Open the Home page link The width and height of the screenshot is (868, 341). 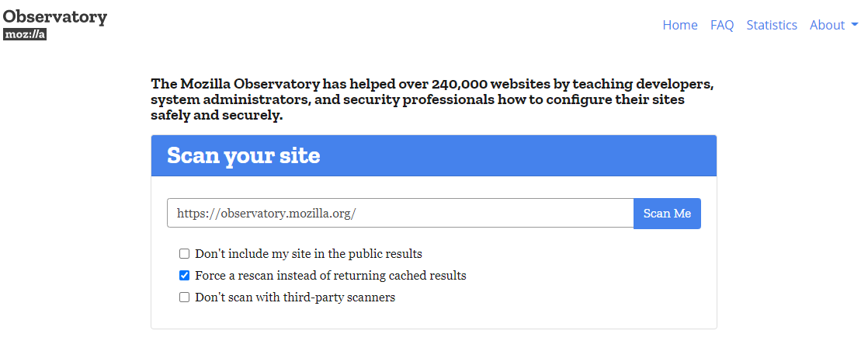tap(679, 25)
